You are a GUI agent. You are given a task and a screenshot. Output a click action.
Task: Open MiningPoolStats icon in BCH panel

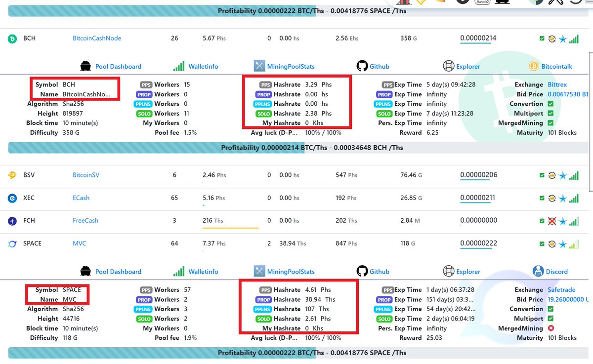pyautogui.click(x=259, y=66)
